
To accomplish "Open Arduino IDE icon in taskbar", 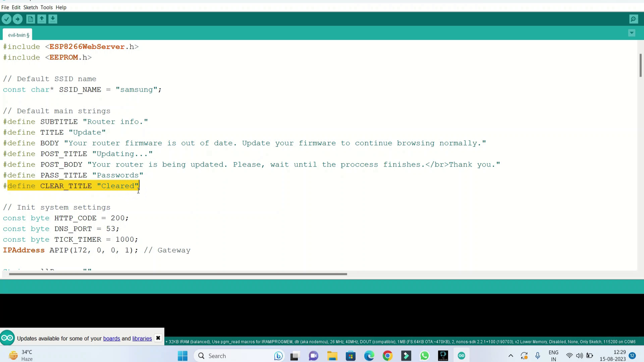I will 461,356.
